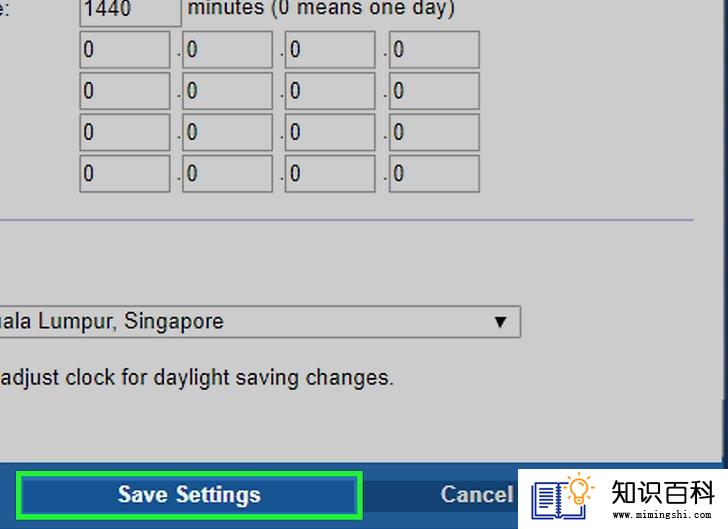Screen dimensions: 728x529
Task: Click the time zone dropdown arrow
Action: (500, 322)
